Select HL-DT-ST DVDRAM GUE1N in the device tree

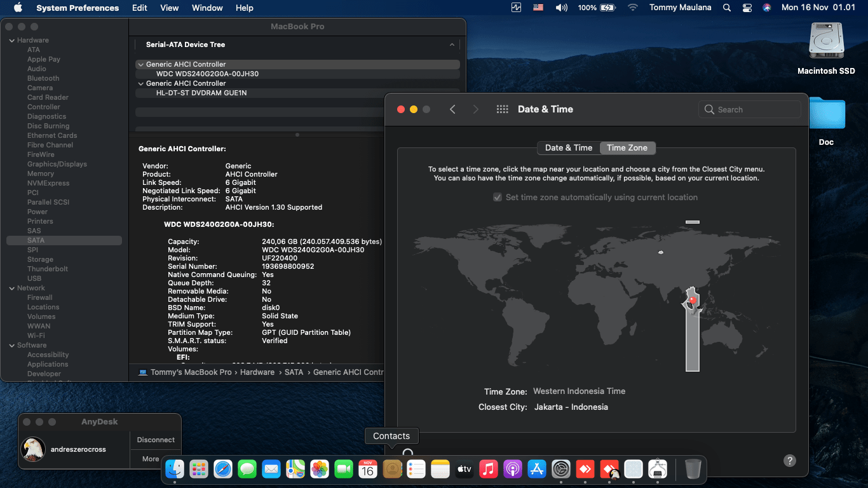tap(298, 93)
